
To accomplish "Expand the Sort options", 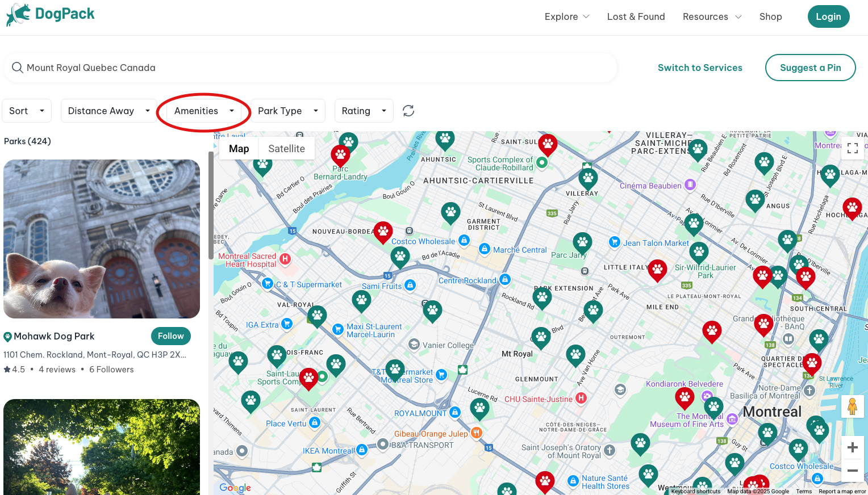I will [x=26, y=111].
